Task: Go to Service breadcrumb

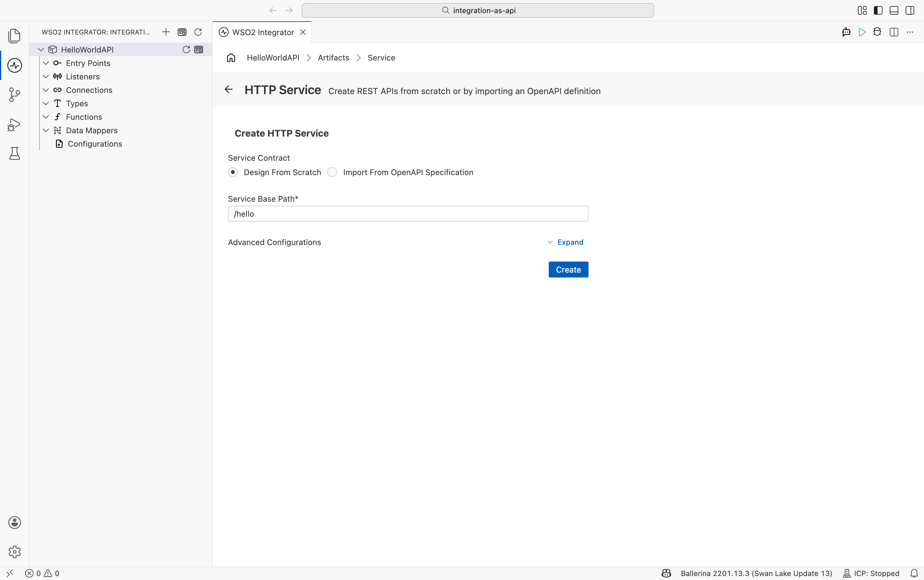Action: (381, 57)
